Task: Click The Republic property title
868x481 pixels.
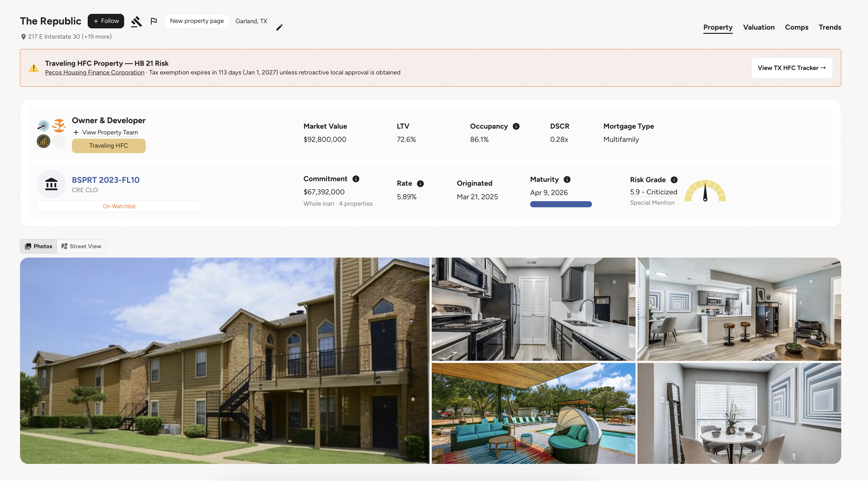Action: click(x=51, y=21)
